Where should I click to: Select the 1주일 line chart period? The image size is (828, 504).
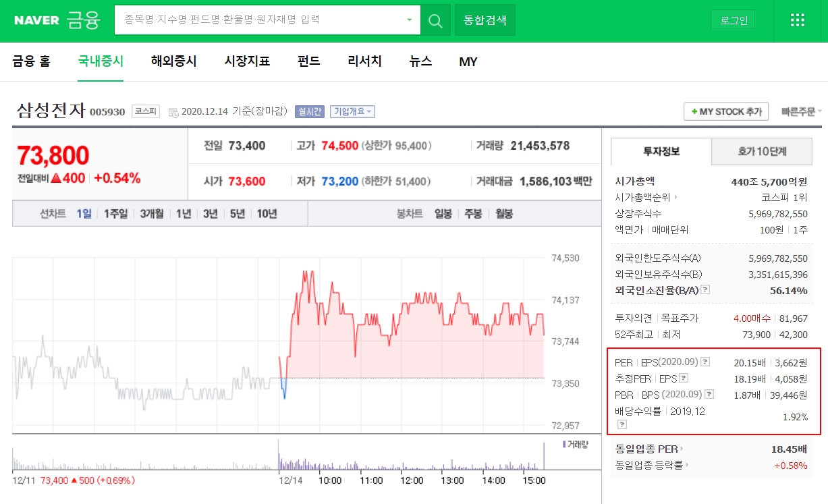click(x=115, y=214)
